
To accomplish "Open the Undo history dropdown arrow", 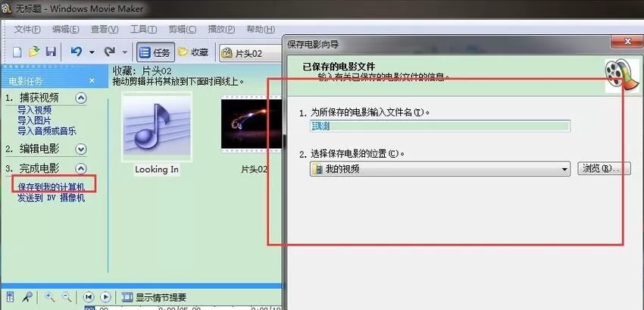I will tap(92, 52).
